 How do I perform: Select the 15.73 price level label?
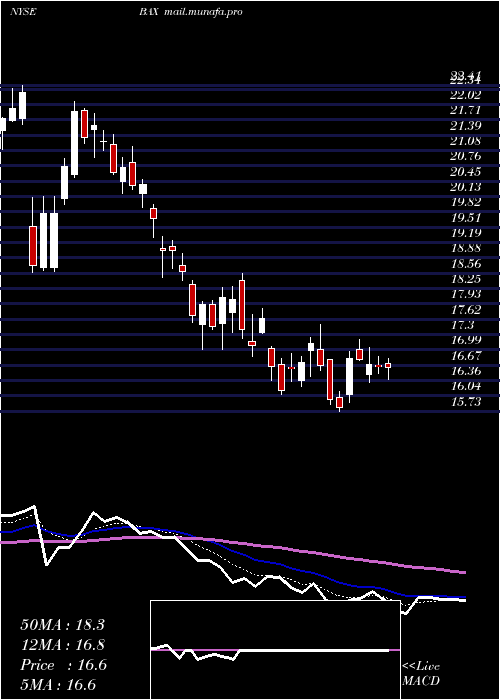pyautogui.click(x=465, y=402)
